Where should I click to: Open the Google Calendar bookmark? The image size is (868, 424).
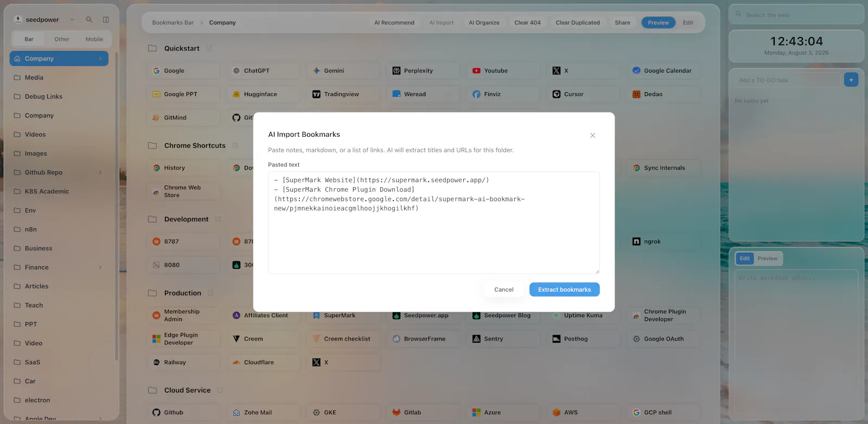663,70
